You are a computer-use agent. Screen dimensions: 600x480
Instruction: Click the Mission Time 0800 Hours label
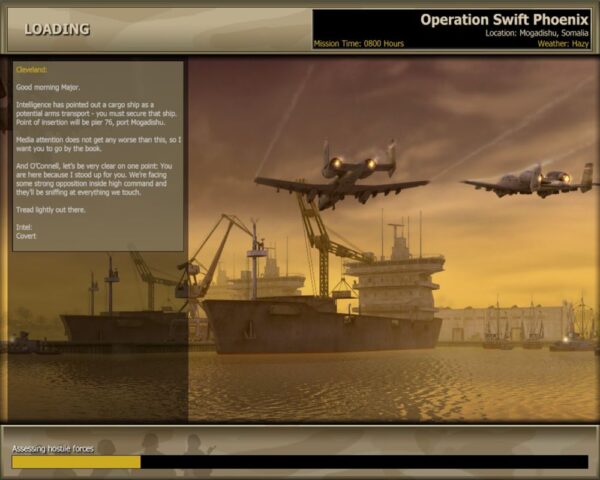[x=359, y=44]
